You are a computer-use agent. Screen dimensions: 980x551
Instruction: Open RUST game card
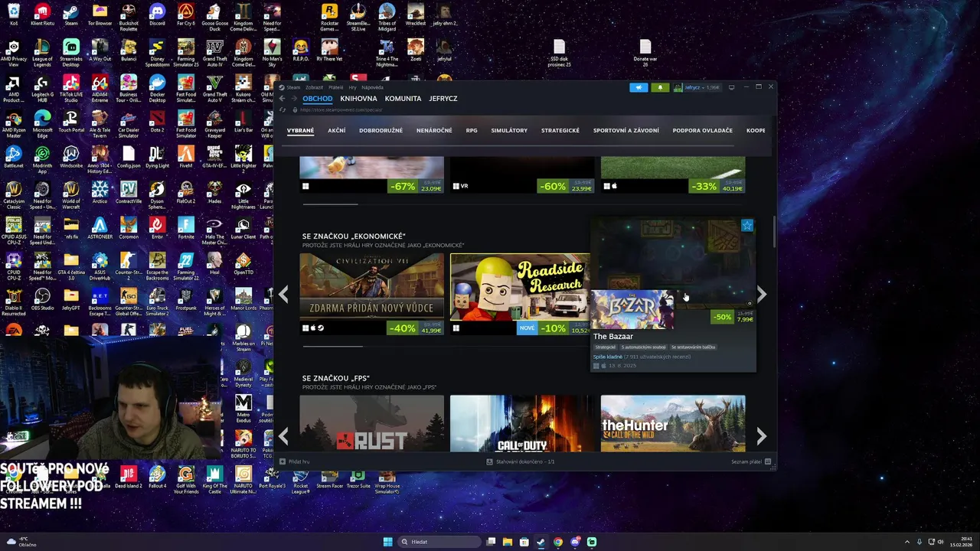coord(371,423)
